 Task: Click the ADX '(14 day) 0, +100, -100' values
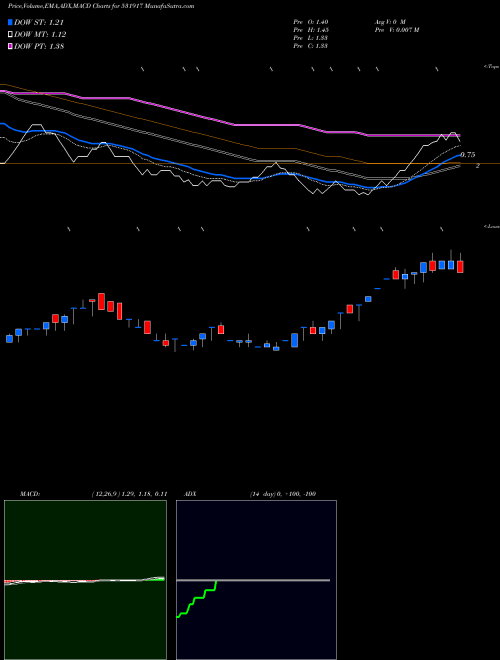tap(283, 494)
